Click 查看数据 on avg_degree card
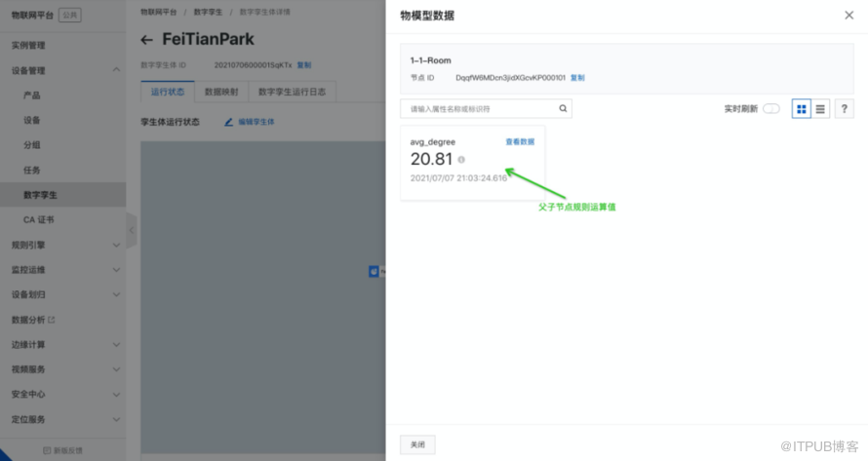868x461 pixels. [520, 141]
